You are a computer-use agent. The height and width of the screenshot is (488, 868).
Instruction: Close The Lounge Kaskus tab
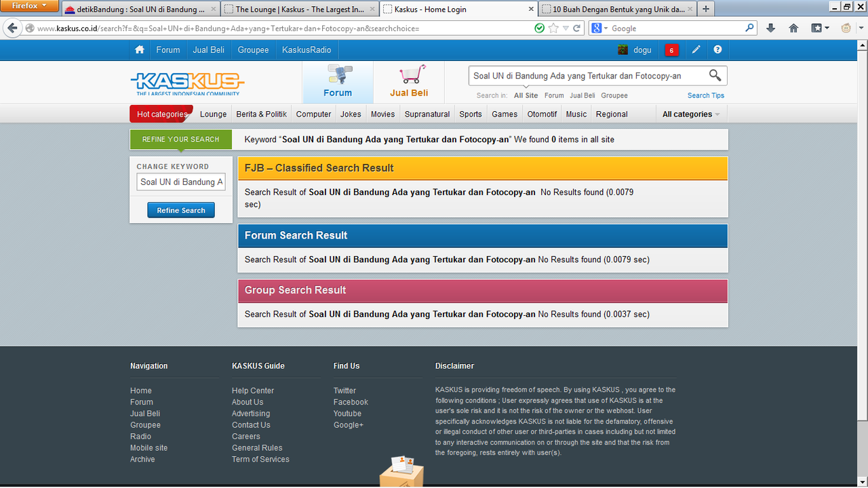point(372,9)
